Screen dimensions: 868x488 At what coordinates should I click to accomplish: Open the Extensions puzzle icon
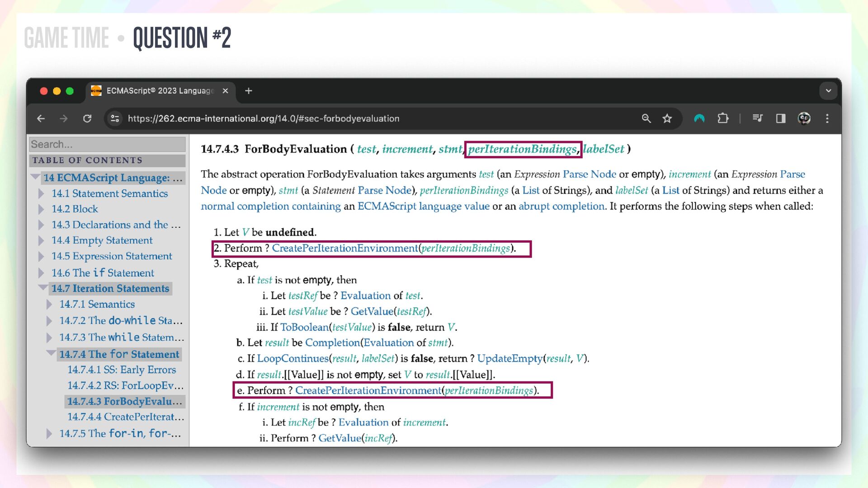click(723, 118)
